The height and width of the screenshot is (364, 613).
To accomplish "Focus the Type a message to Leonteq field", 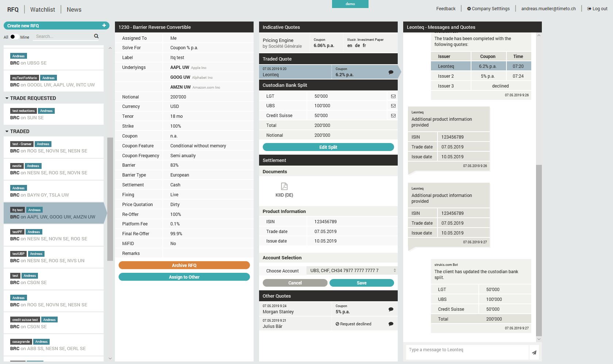I will 467,352.
